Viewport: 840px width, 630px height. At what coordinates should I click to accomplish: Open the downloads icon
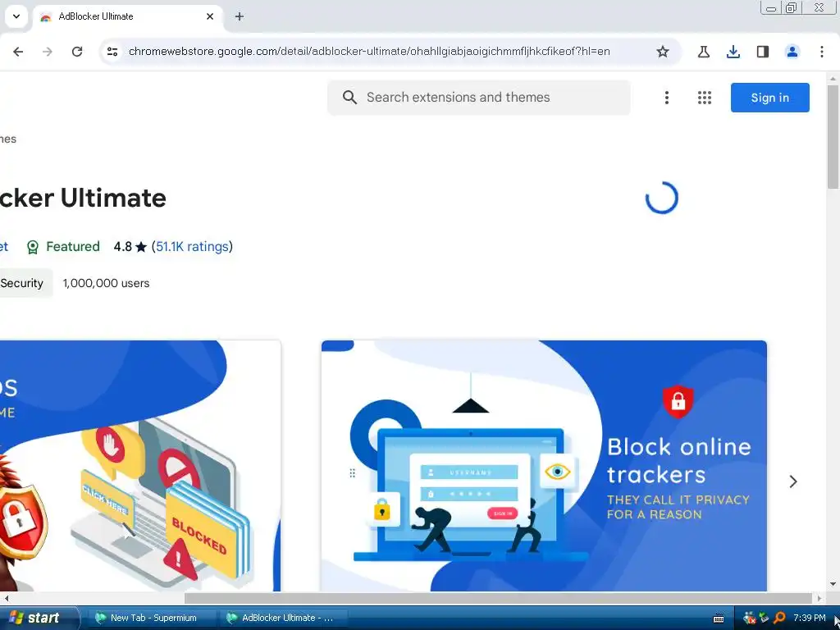pos(733,52)
